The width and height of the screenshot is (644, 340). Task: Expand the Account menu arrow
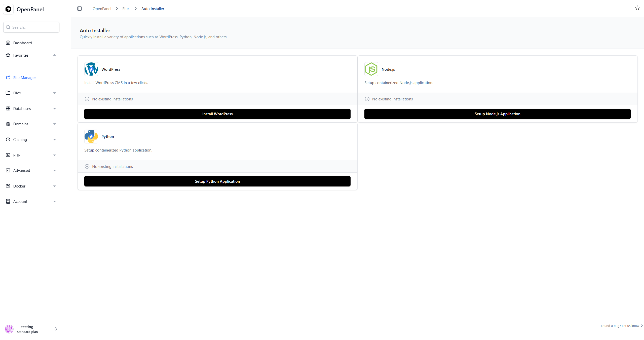pyautogui.click(x=55, y=202)
